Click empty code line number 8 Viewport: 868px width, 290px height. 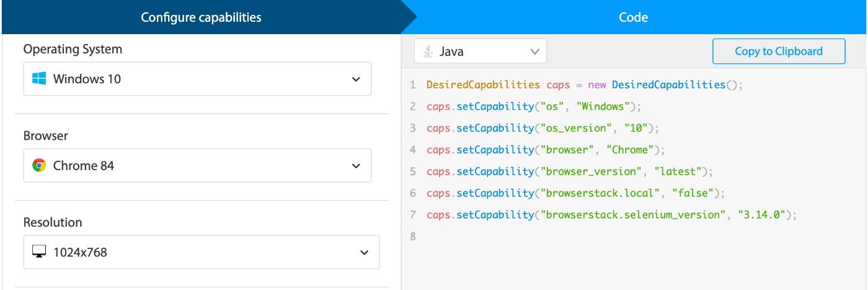(413, 237)
